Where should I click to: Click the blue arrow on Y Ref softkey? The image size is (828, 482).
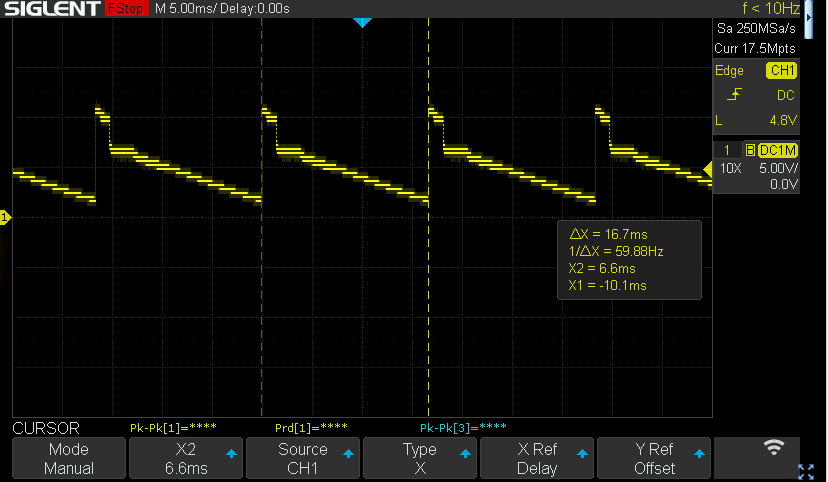699,453
